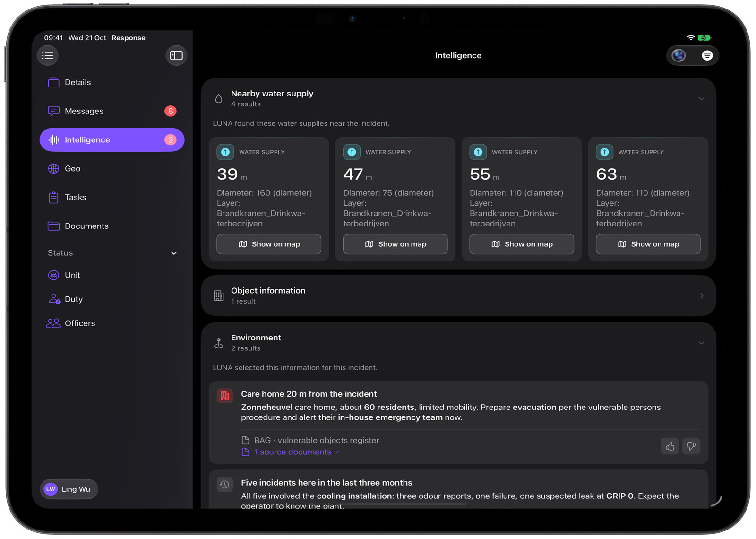Open Ling Wu user profile

pos(69,489)
